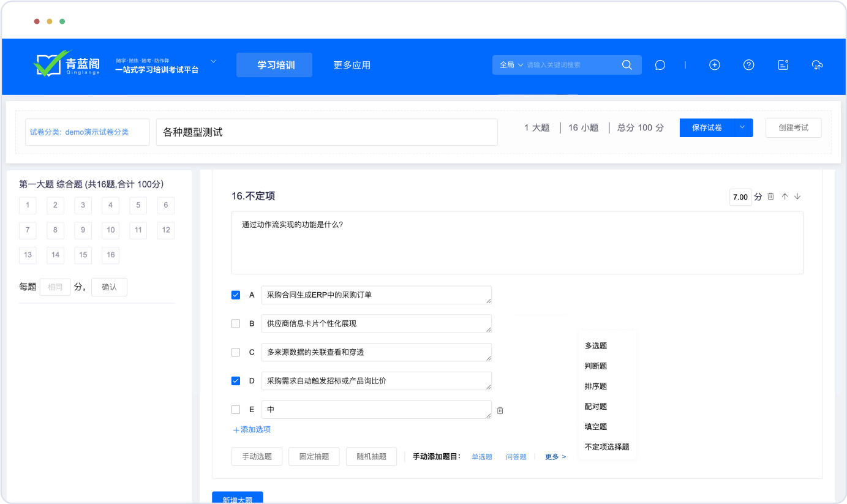
Task: Delete option E using trash icon
Action: pyautogui.click(x=500, y=410)
